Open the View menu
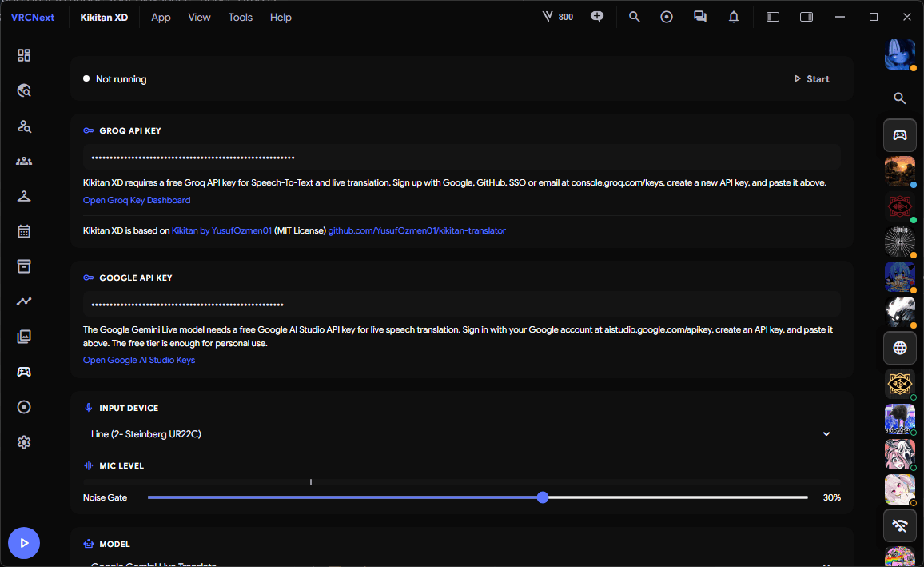Image resolution: width=924 pixels, height=567 pixels. (199, 17)
